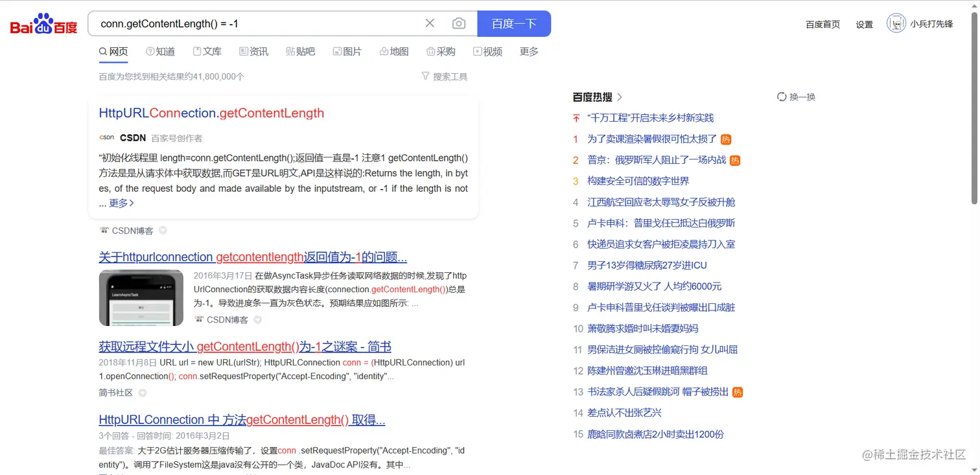Click CSDN source name in first result
980x475 pixels.
pos(133,138)
